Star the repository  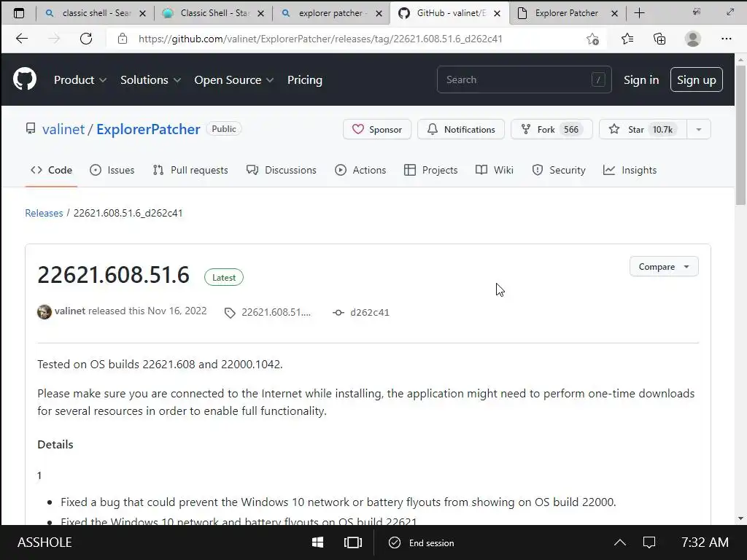tap(643, 129)
